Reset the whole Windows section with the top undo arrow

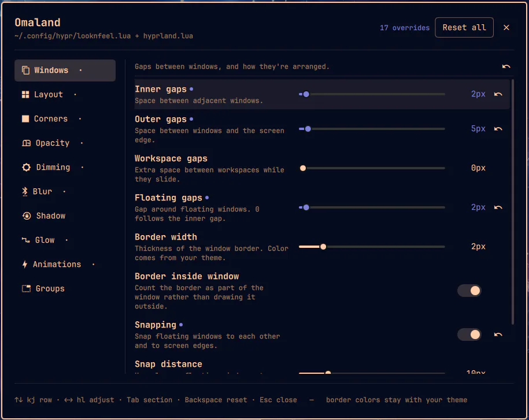click(506, 66)
